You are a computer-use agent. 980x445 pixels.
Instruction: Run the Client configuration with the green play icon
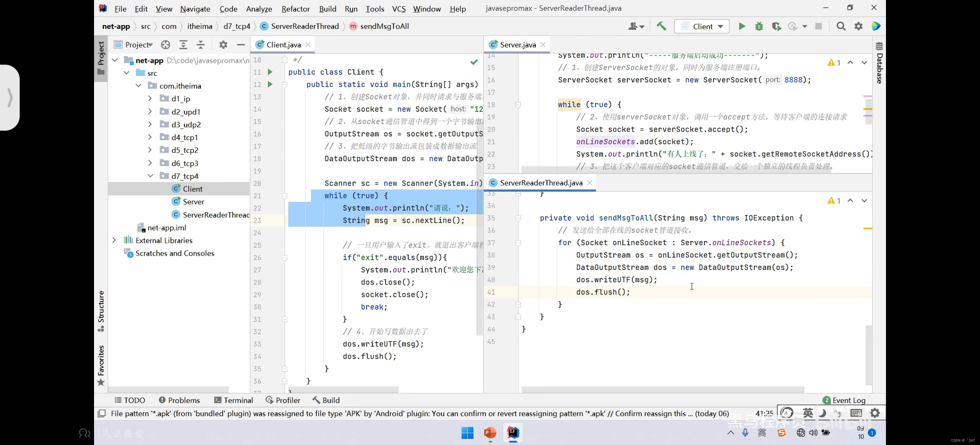click(x=741, y=26)
